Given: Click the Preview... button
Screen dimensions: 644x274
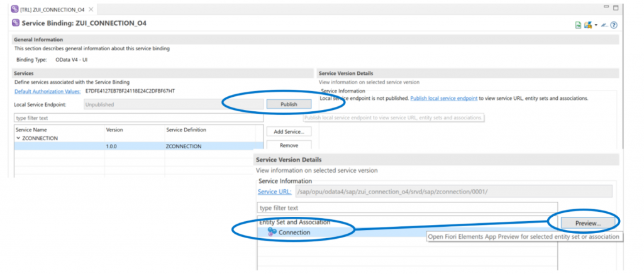Looking at the screenshot, I should [588, 224].
